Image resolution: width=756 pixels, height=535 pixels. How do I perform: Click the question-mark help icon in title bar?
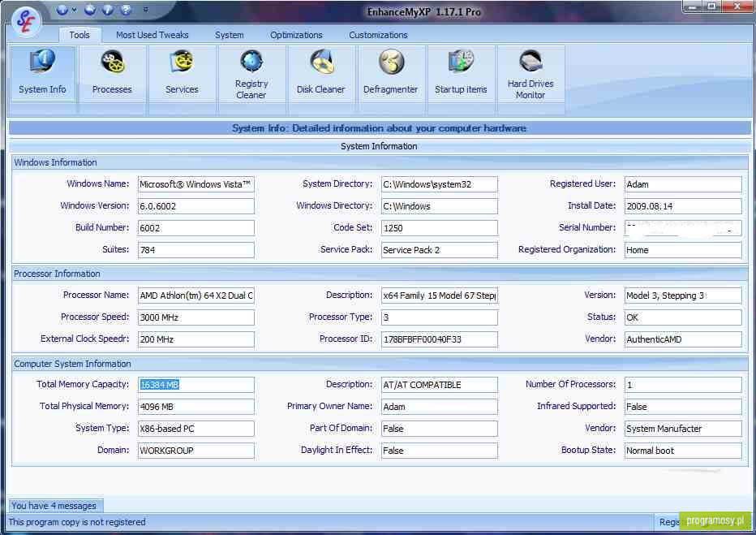coord(126,10)
